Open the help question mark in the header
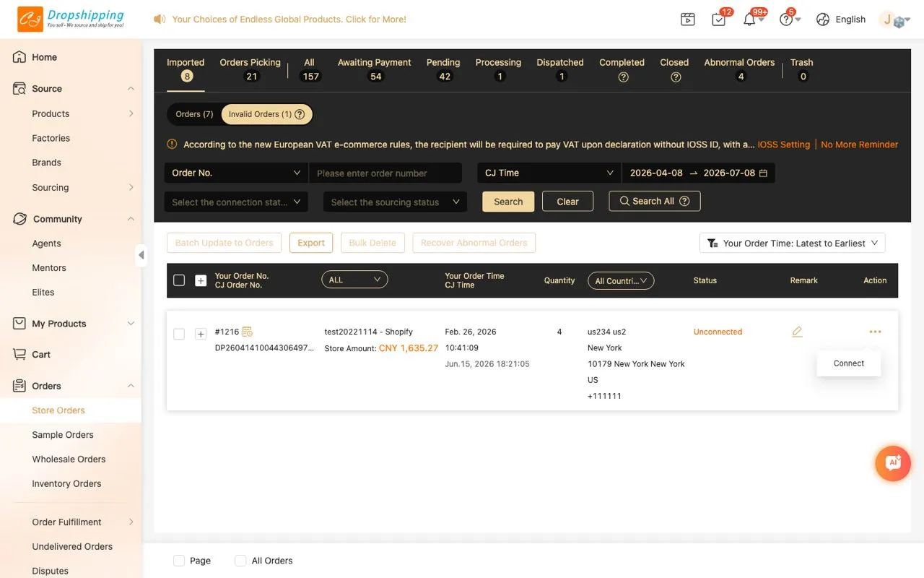Viewport: 924px width, 578px height. tap(786, 20)
